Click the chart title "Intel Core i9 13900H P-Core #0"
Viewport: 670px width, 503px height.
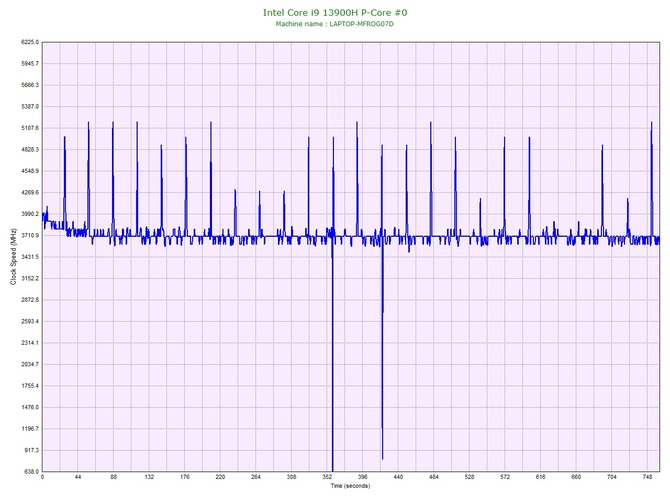pos(335,13)
